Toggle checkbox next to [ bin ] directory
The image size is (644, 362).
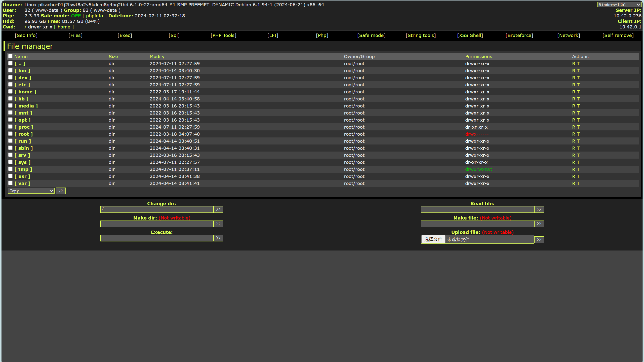[10, 70]
